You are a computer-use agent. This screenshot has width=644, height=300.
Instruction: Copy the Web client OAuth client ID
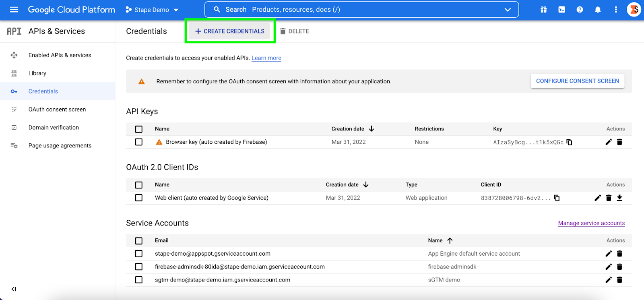click(557, 198)
